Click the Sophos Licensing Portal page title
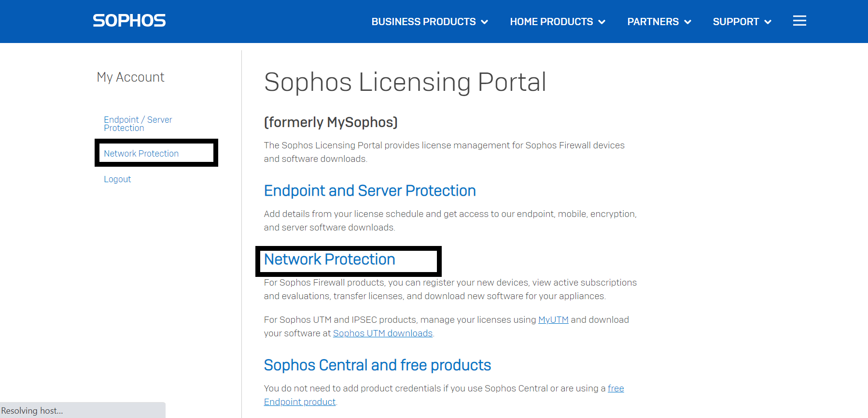This screenshot has height=418, width=868. (x=405, y=82)
